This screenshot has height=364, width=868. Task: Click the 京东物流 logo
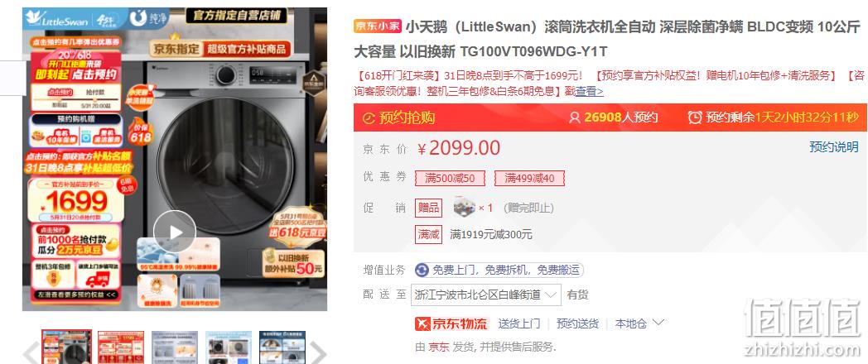point(451,323)
